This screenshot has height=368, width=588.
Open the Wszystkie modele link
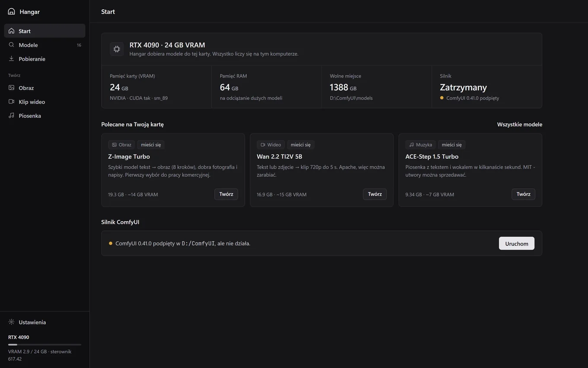coord(520,124)
